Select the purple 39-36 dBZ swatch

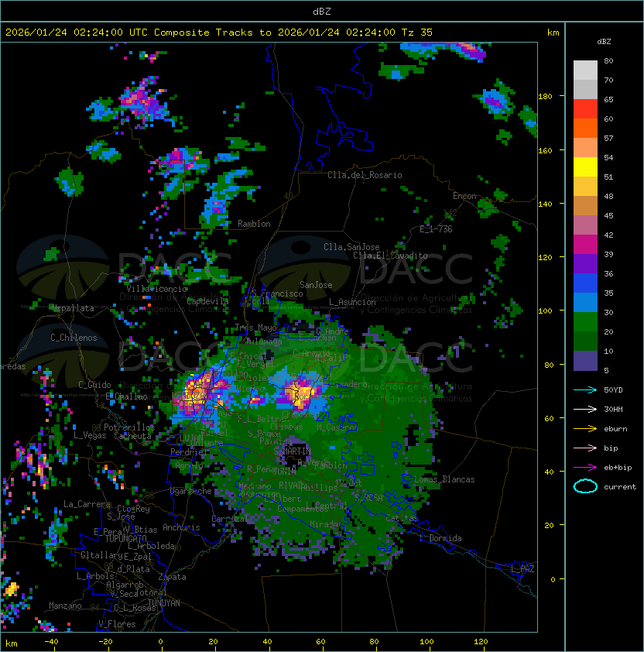click(585, 264)
